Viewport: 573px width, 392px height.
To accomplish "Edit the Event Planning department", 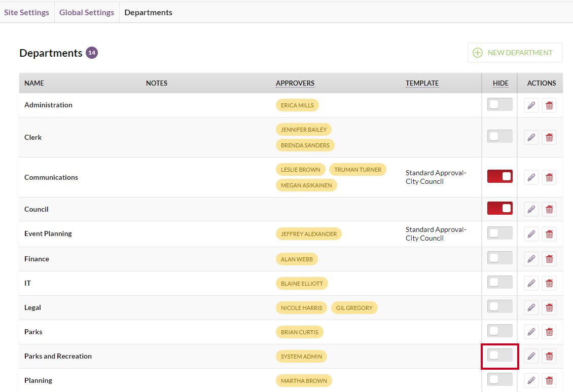I will [x=531, y=234].
